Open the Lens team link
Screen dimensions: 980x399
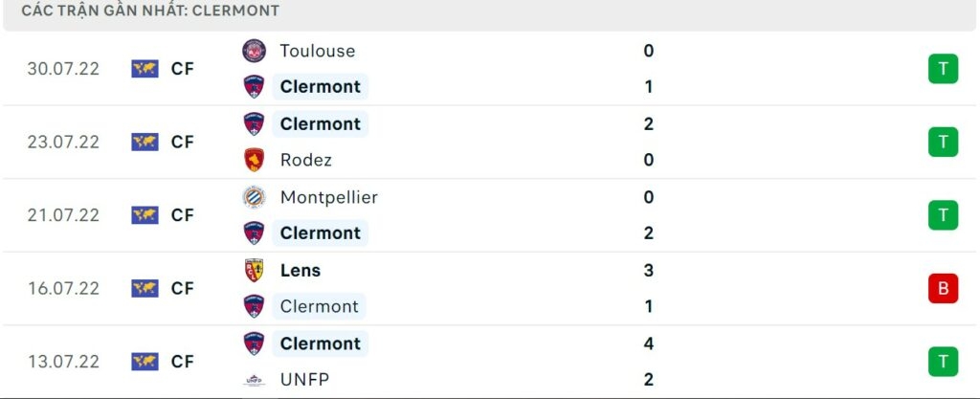point(301,271)
